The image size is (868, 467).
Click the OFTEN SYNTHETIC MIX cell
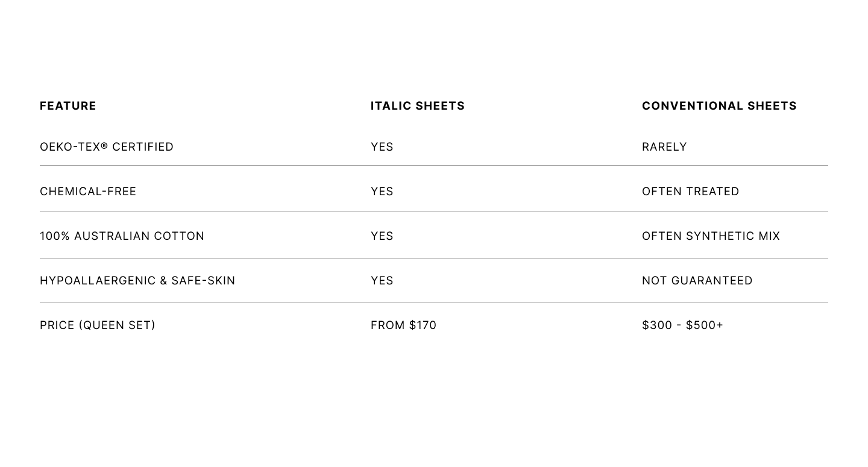711,236
